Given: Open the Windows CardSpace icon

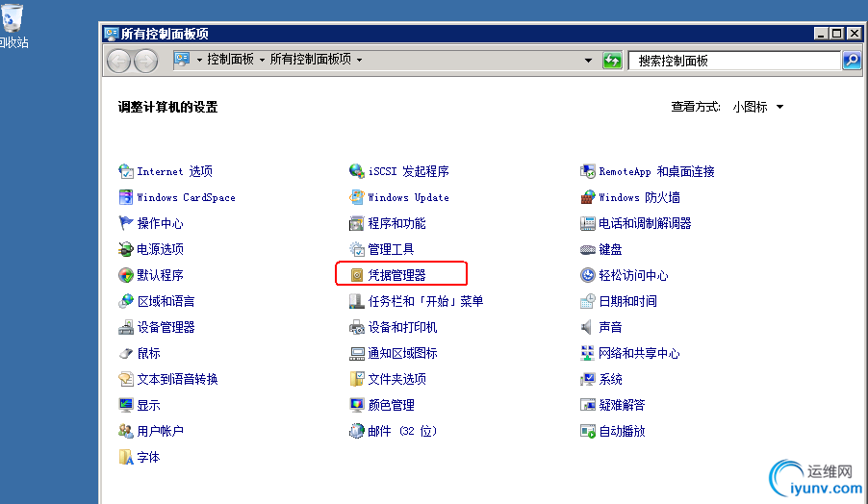Looking at the screenshot, I should point(126,197).
